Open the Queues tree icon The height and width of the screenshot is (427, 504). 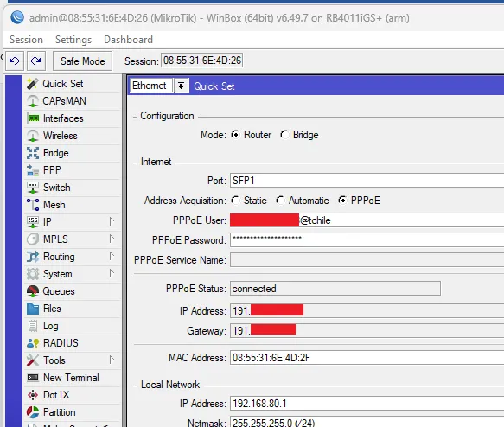[x=33, y=291]
